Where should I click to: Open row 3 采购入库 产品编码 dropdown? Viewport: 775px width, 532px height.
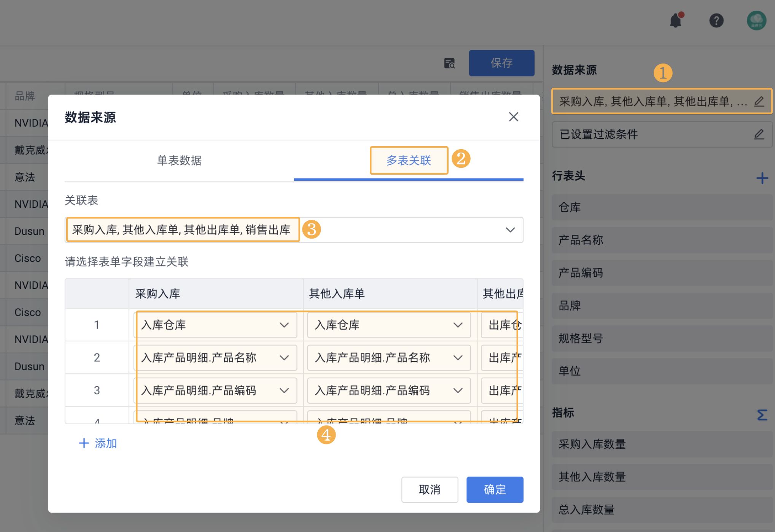[x=215, y=390]
